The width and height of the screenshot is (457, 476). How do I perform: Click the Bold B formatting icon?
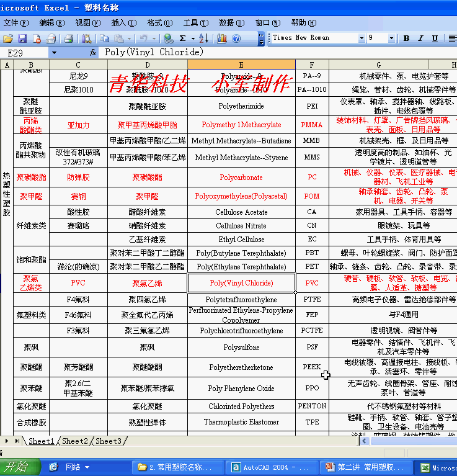click(x=406, y=38)
